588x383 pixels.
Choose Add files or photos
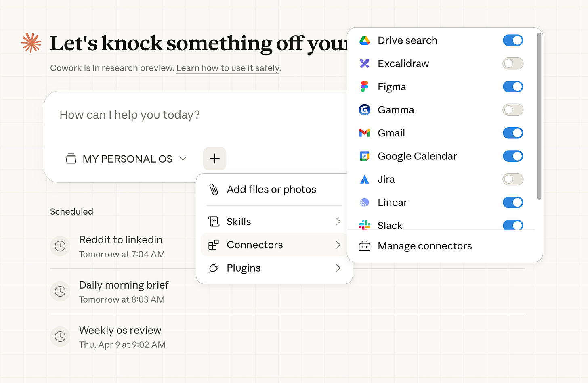point(274,189)
